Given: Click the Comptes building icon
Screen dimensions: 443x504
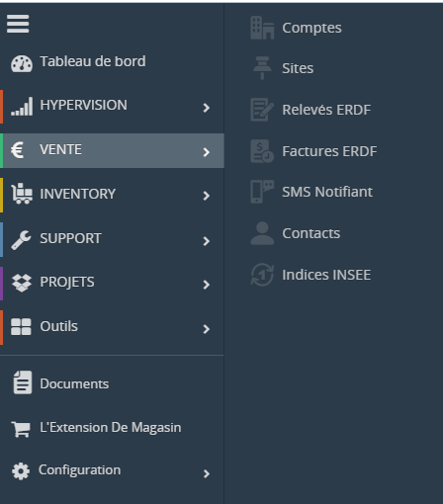Looking at the screenshot, I should point(262,28).
